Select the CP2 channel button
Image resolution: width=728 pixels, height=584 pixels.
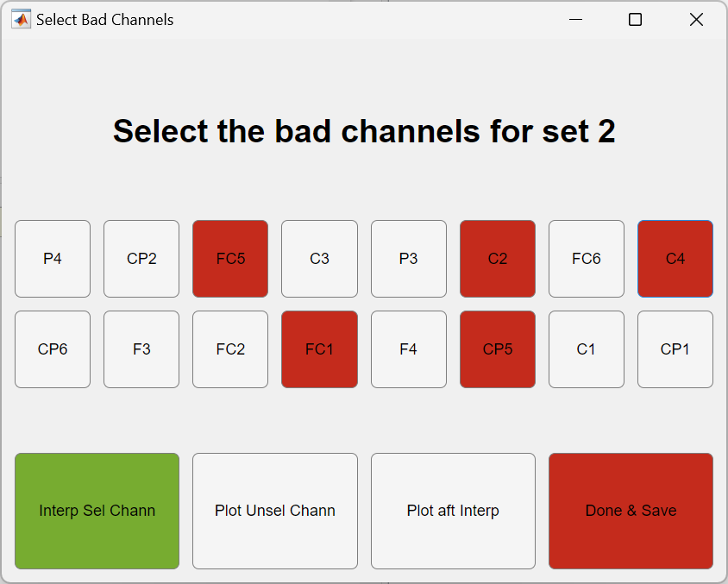point(141,259)
